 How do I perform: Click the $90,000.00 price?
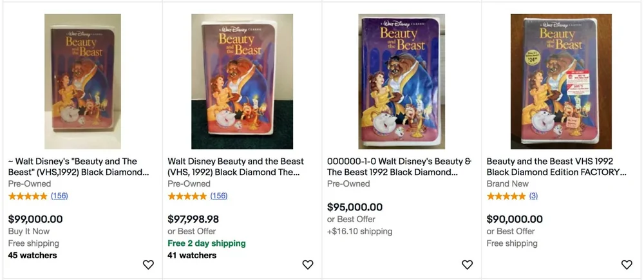tap(515, 219)
